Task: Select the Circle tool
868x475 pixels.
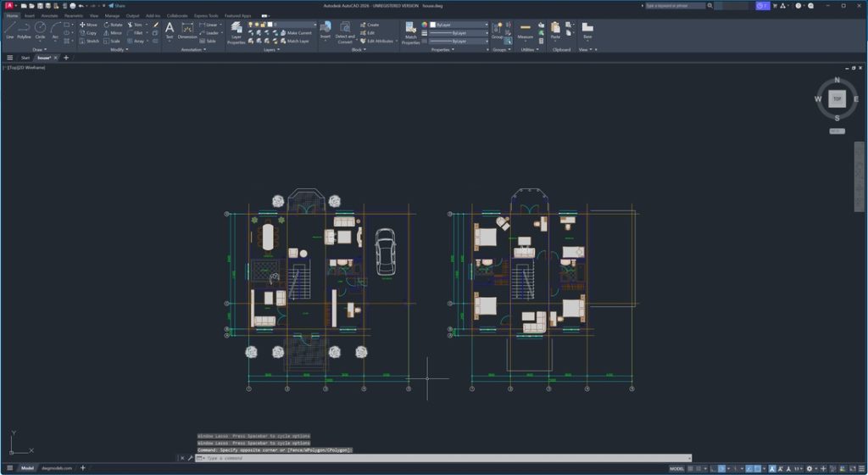Action: (x=40, y=30)
